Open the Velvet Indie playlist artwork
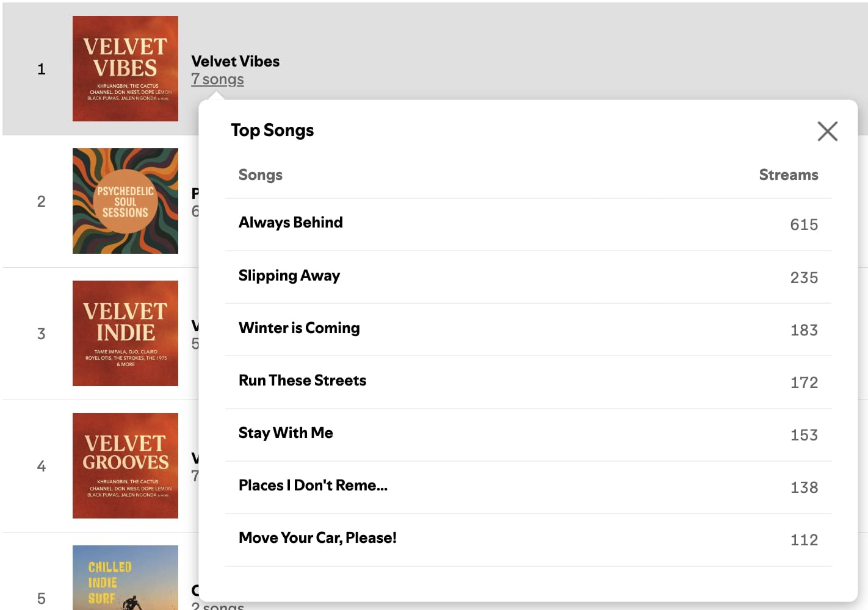Screen dimensions: 868x610 [125, 333]
